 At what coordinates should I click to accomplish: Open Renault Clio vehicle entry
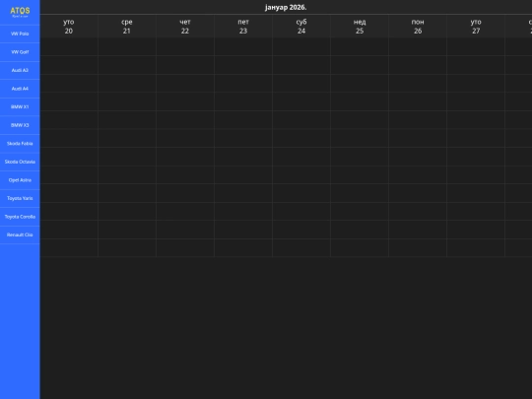click(20, 234)
